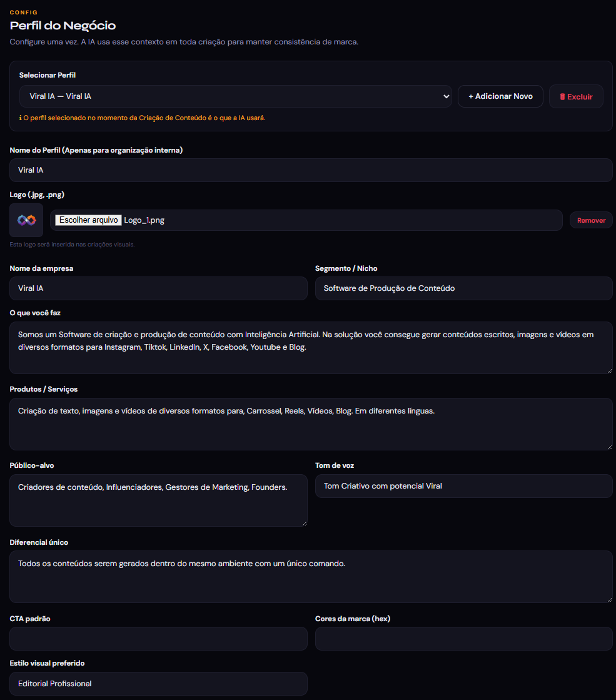Image resolution: width=616 pixels, height=700 pixels.
Task: Select the Segmento / Nicho input
Action: (x=463, y=288)
